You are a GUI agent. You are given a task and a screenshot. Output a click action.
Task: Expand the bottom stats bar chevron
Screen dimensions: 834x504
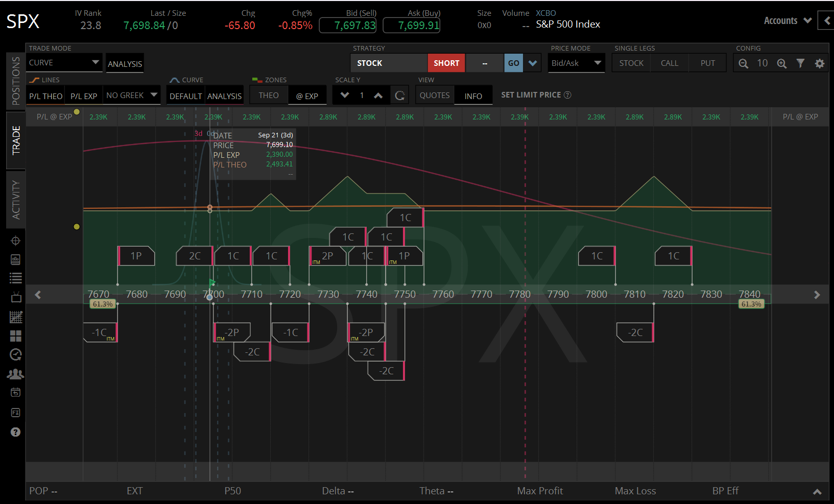(817, 492)
